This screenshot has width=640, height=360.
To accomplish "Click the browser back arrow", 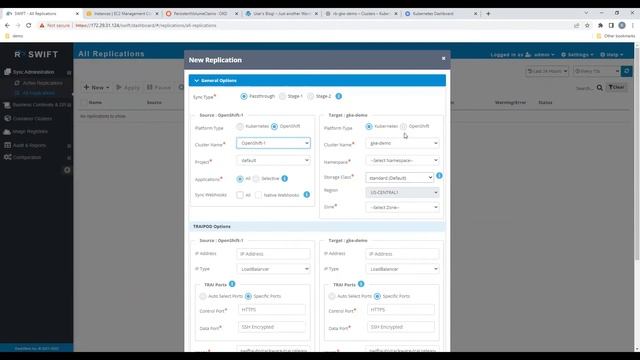I will pyautogui.click(x=7, y=25).
